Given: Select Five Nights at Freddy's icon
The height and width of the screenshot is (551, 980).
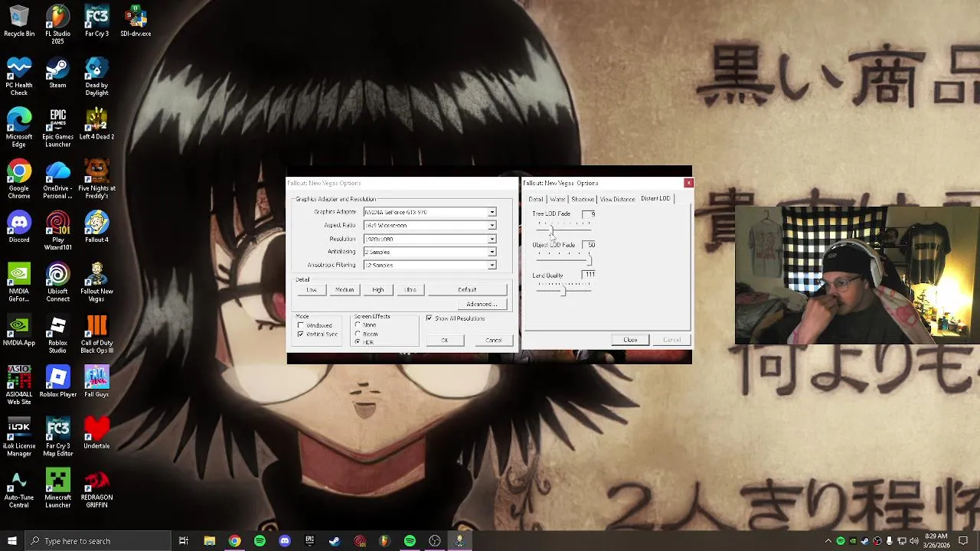Looking at the screenshot, I should click(x=96, y=179).
